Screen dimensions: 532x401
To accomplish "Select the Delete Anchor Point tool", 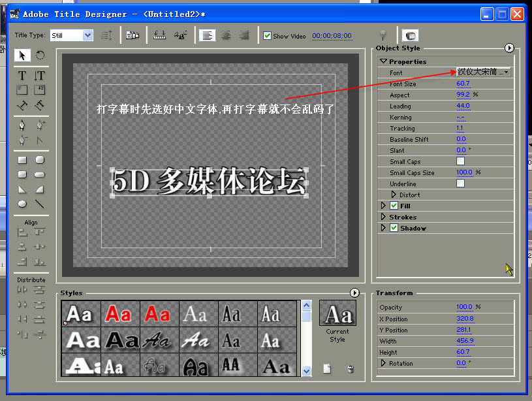I will [x=22, y=140].
